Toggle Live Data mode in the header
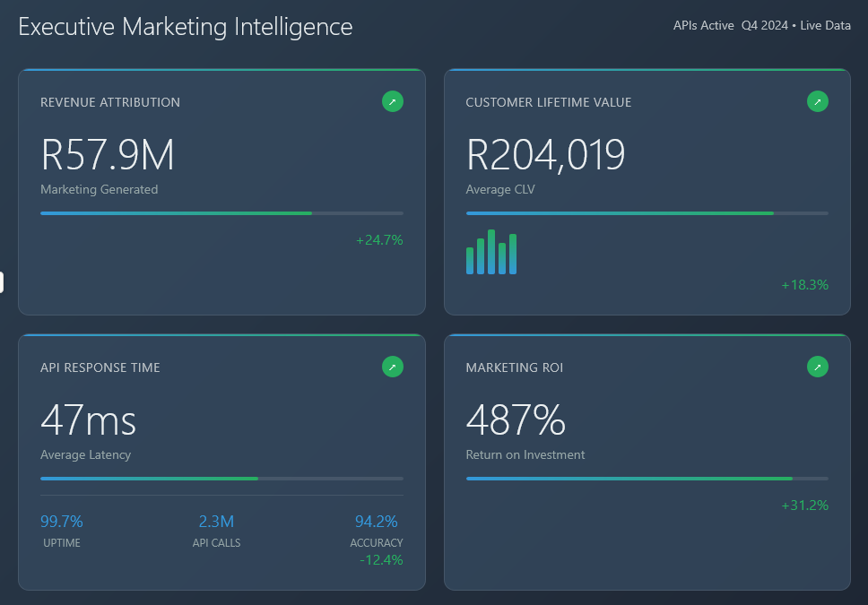 pos(825,25)
